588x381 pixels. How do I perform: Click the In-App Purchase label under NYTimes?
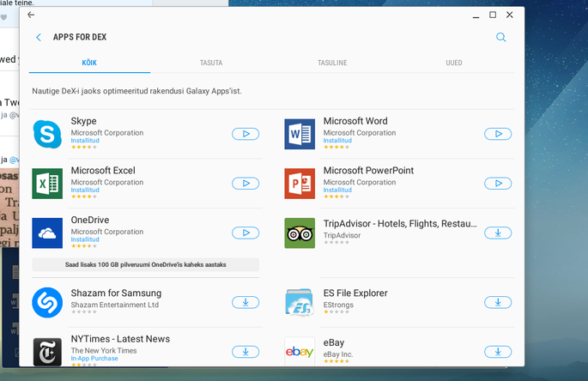click(94, 359)
